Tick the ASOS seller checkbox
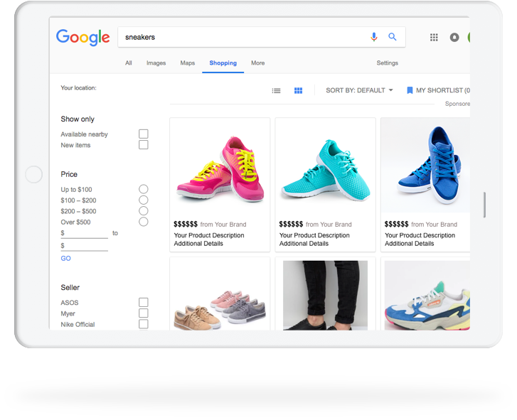Image resolution: width=517 pixels, height=420 pixels. click(144, 303)
